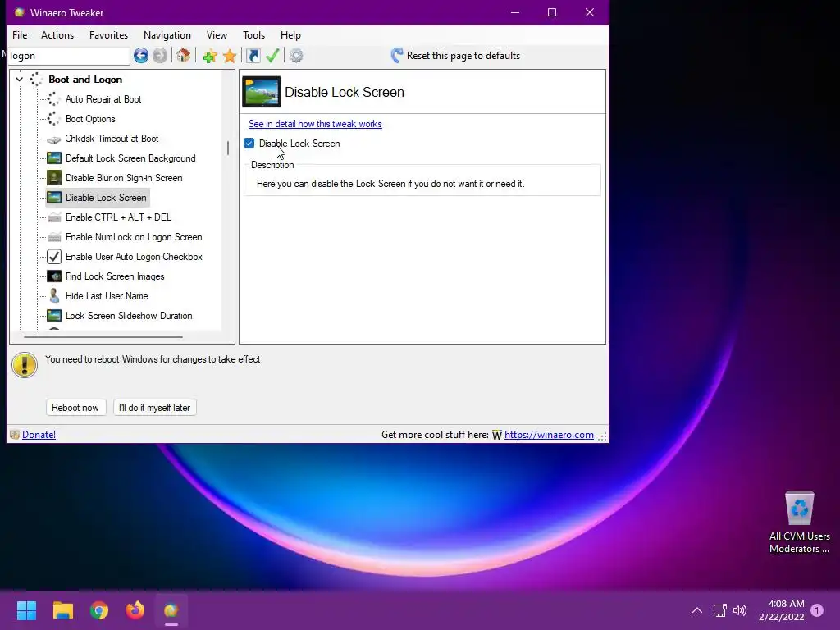Open the Actions menu
The image size is (840, 630).
point(57,34)
